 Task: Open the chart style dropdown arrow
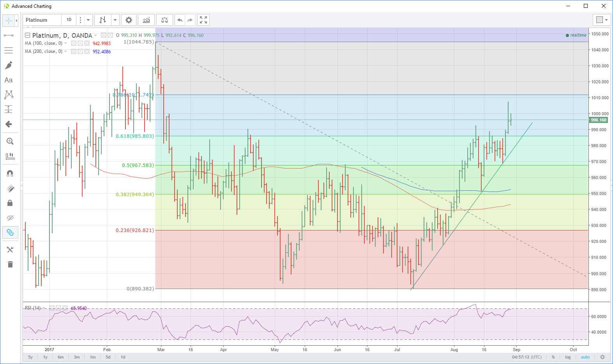pyautogui.click(x=115, y=20)
